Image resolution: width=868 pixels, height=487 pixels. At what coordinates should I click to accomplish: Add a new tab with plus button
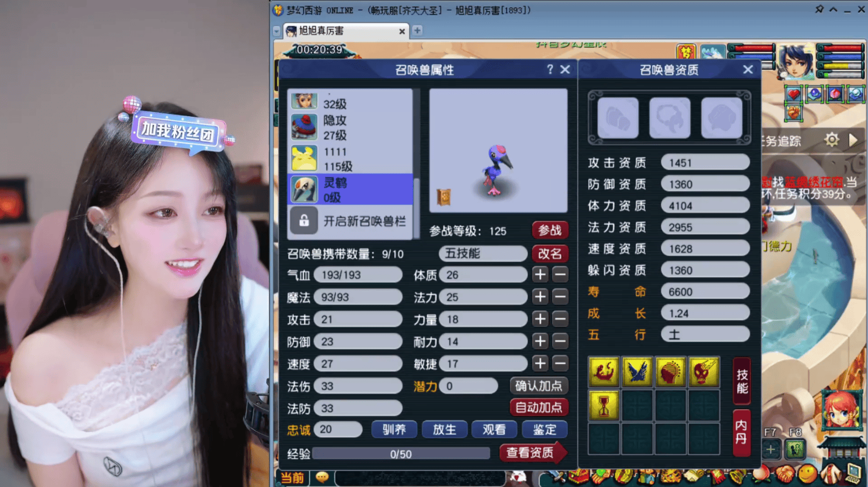point(417,31)
